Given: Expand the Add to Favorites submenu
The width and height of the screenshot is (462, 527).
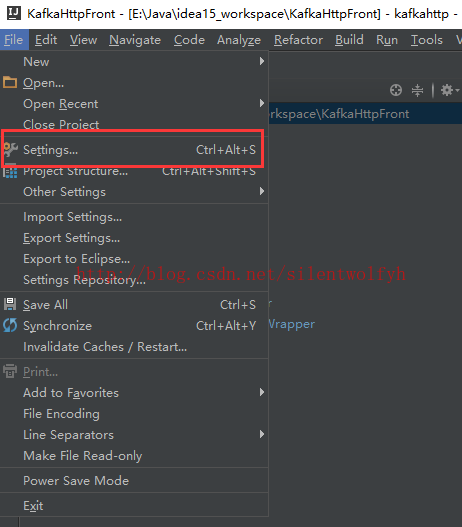Looking at the screenshot, I should click(x=134, y=393).
